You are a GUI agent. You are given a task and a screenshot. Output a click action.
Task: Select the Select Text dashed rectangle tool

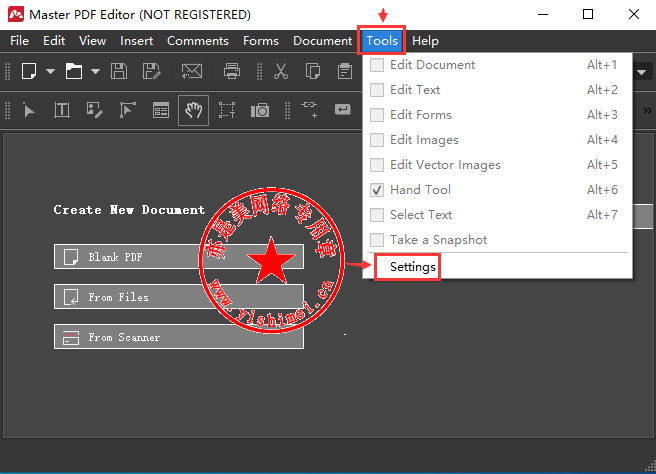(x=227, y=110)
